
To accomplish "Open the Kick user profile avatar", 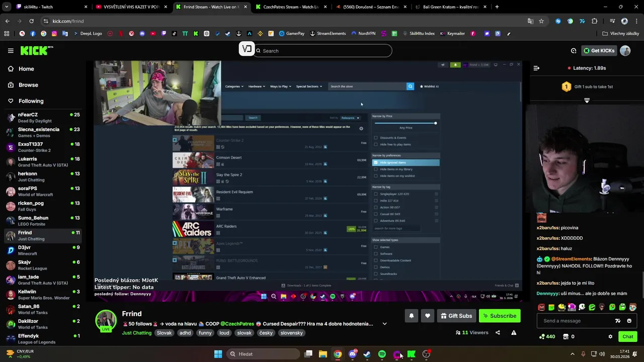I will tap(625, 51).
